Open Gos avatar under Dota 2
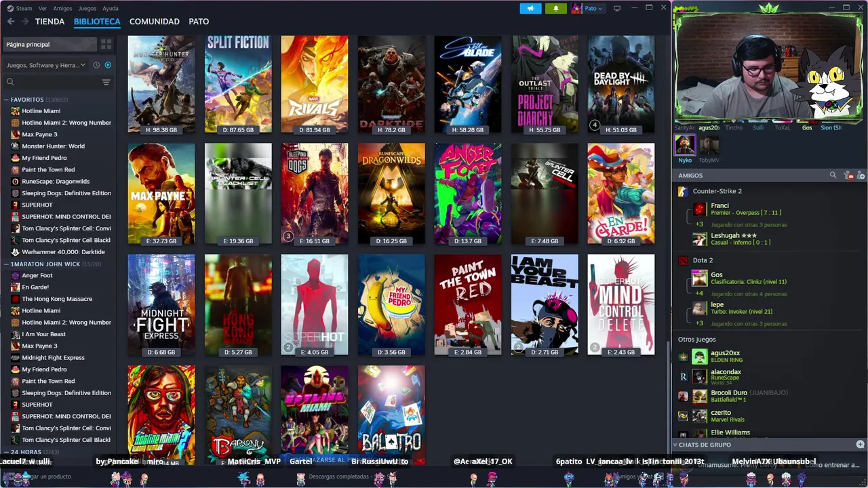Image resolution: width=868 pixels, height=488 pixels. point(699,278)
